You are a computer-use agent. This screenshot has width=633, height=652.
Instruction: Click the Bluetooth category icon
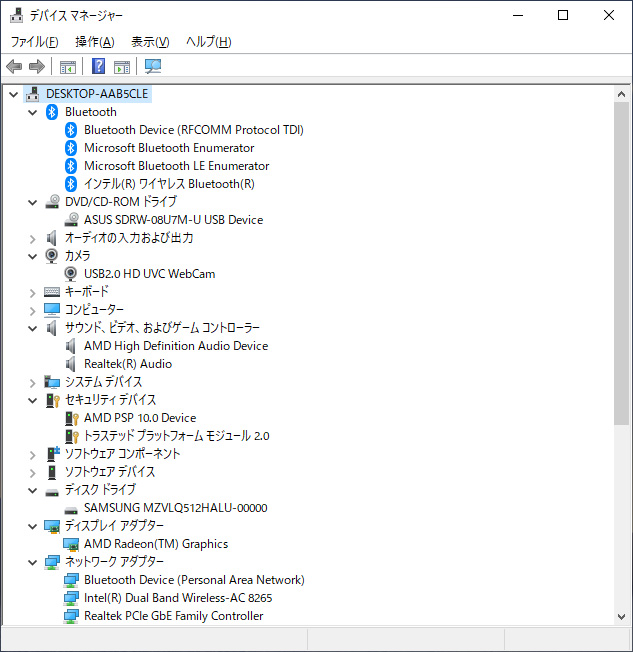click(52, 112)
